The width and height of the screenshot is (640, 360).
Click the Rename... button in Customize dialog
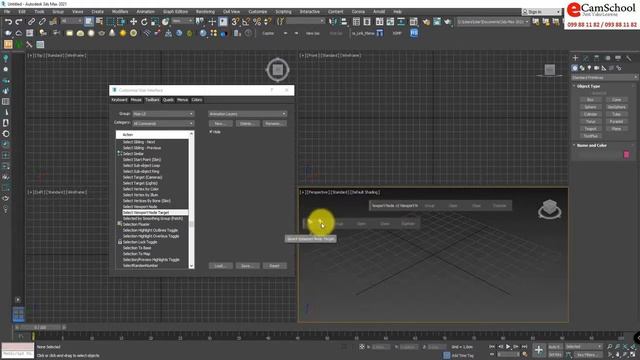[274, 123]
